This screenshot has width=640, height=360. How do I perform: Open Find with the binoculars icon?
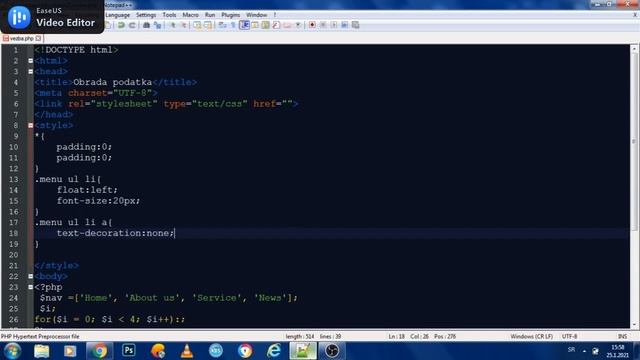coord(146,25)
